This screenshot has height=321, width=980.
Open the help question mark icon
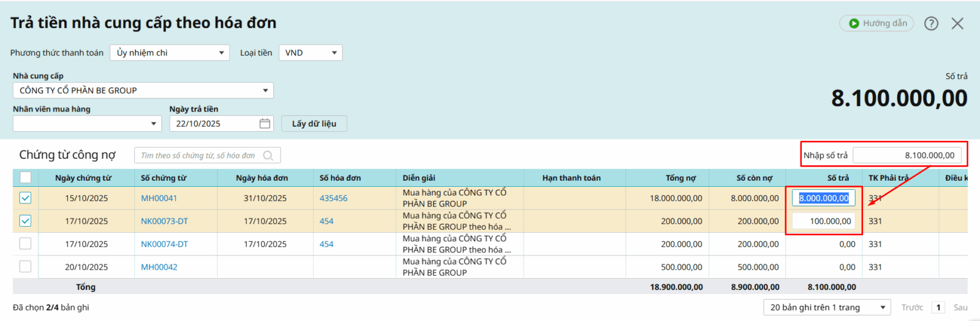click(931, 23)
